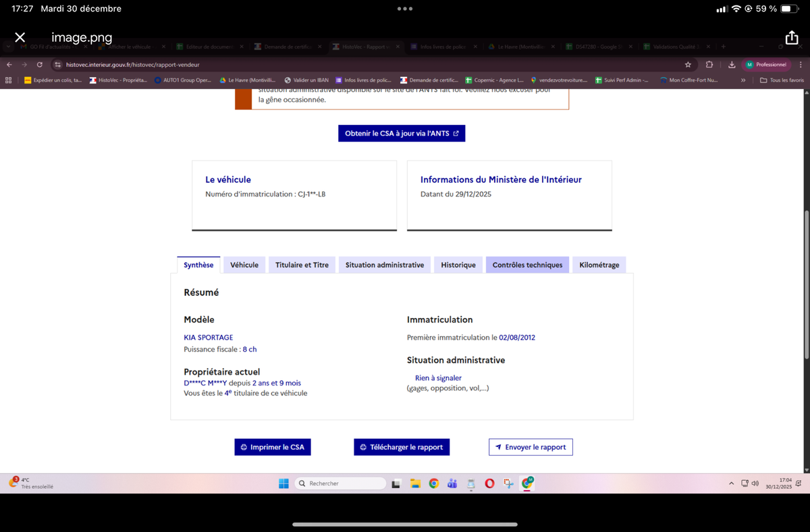
Task: Open File Explorer from the taskbar
Action: tap(415, 483)
